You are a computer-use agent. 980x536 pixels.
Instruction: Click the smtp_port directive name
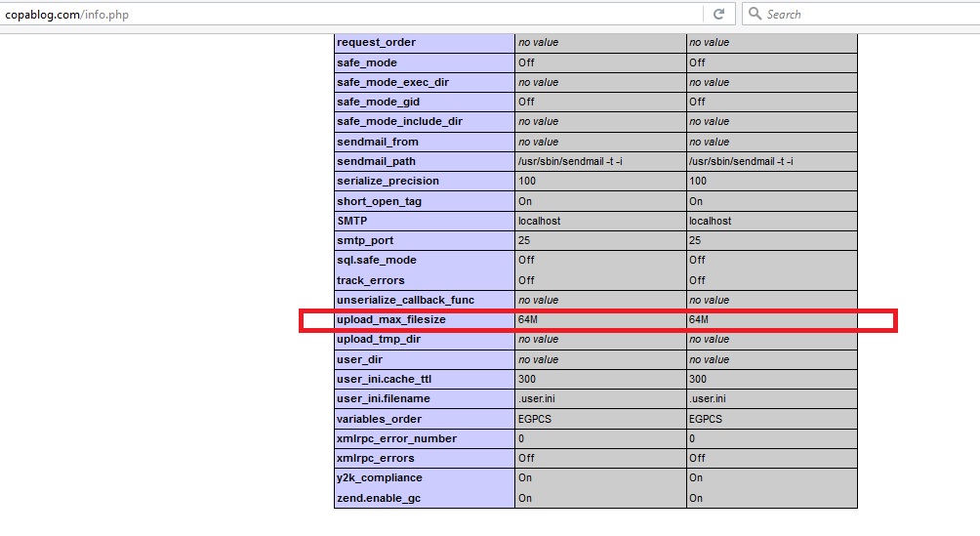(365, 240)
